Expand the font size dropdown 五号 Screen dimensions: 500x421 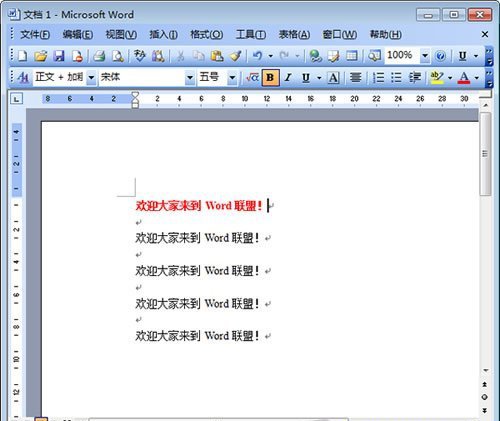tap(232, 78)
